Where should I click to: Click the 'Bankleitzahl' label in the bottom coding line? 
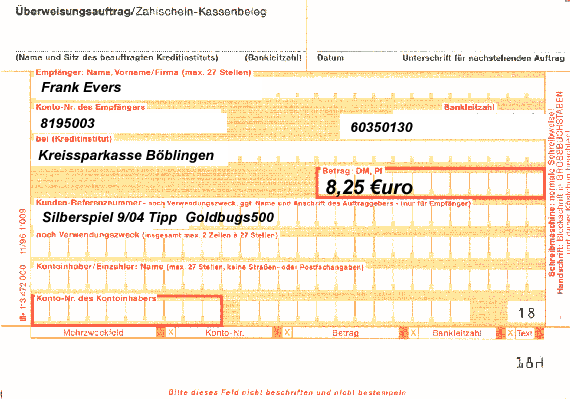(457, 333)
